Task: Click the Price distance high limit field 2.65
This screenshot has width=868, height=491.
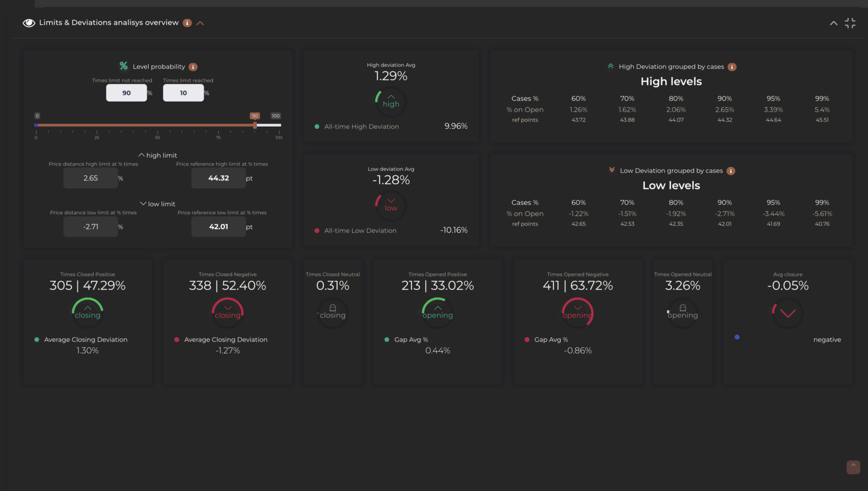Action: point(90,178)
